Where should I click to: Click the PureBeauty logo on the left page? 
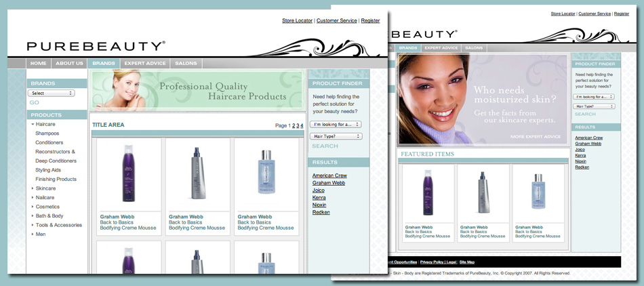pos(96,46)
